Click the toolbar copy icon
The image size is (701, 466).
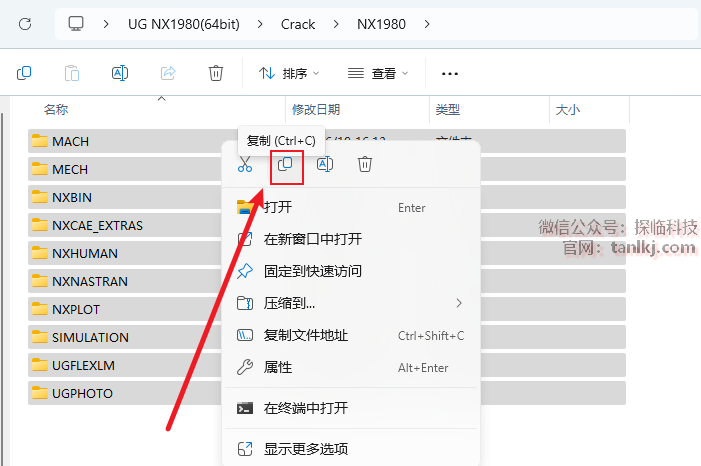[24, 73]
